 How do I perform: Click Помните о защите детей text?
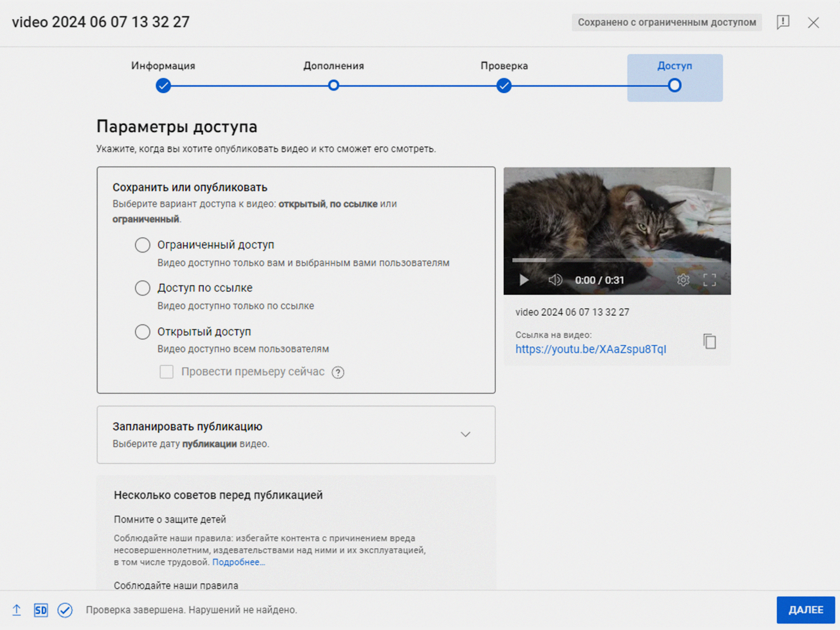pos(170,520)
